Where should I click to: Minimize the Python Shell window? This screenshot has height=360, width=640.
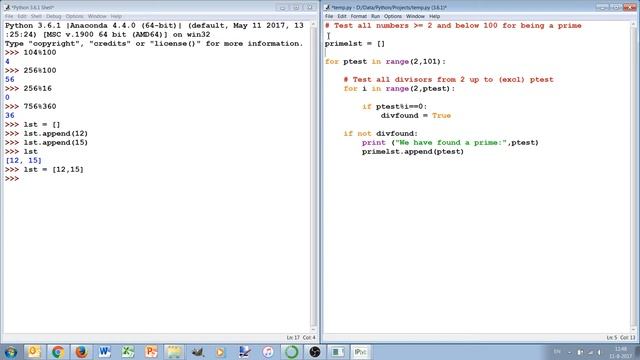tap(282, 7)
